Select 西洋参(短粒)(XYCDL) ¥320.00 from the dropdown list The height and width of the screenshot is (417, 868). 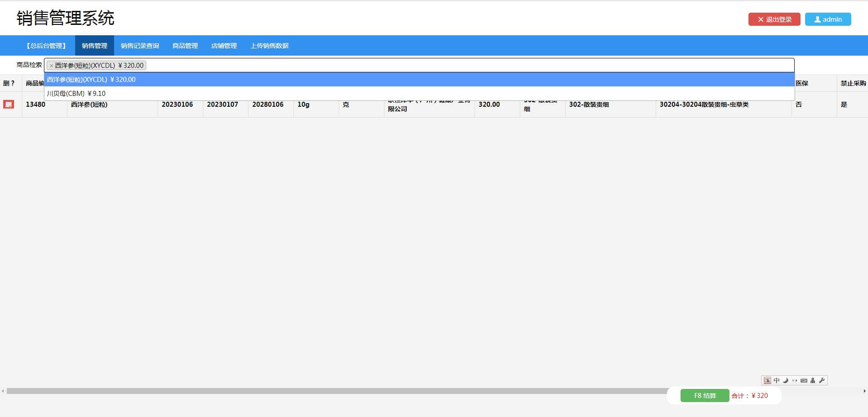(x=91, y=80)
